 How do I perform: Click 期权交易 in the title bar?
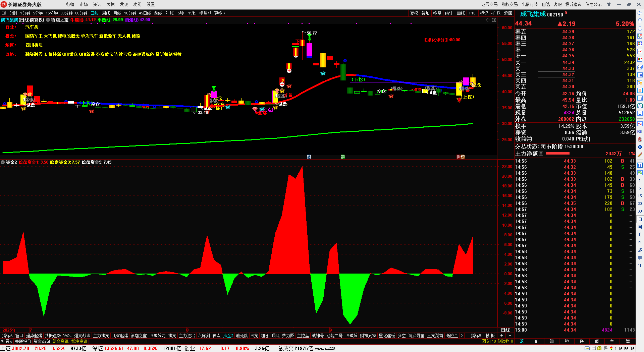509,4
